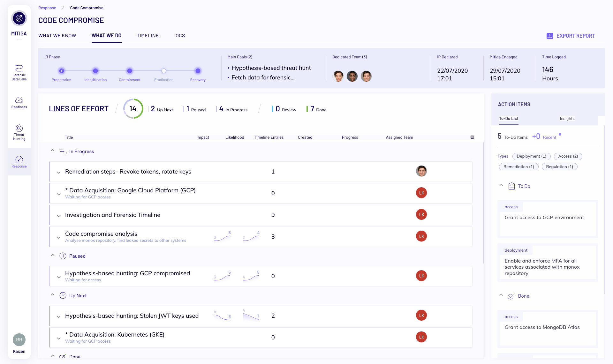Expand the Investigation and Forensic Timeline row
This screenshot has width=613, height=364.
tap(59, 216)
